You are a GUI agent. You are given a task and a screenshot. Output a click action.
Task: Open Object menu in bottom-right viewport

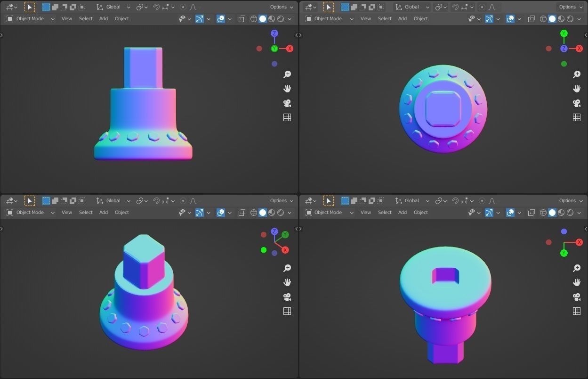421,213
